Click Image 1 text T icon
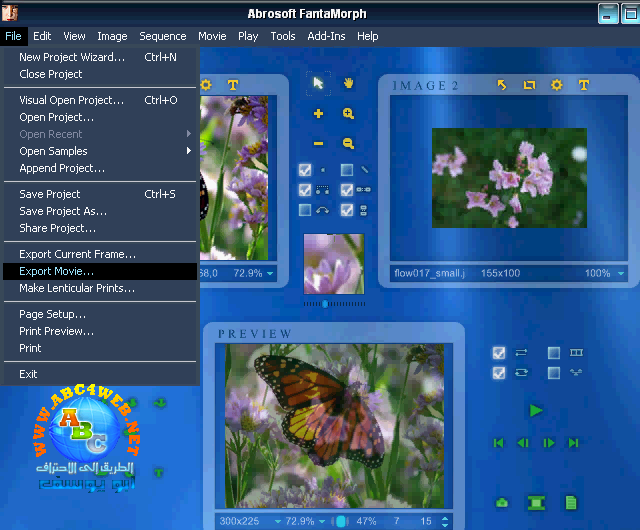 (233, 85)
